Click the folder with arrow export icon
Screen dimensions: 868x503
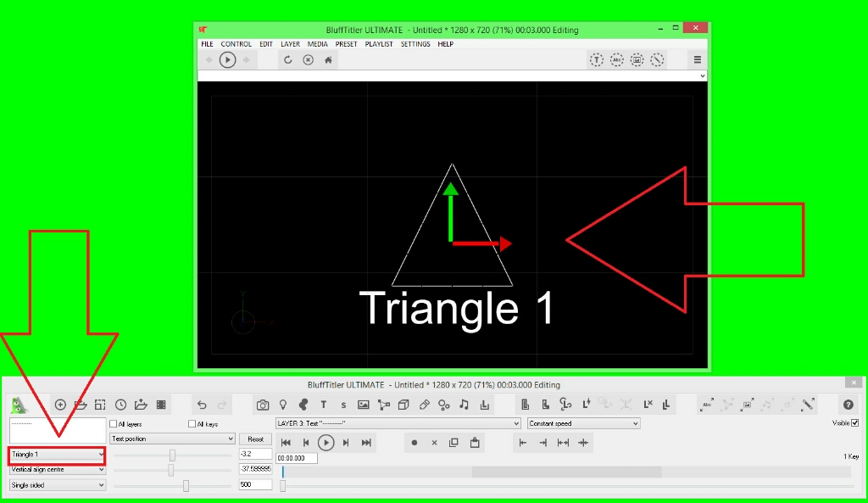(x=141, y=405)
